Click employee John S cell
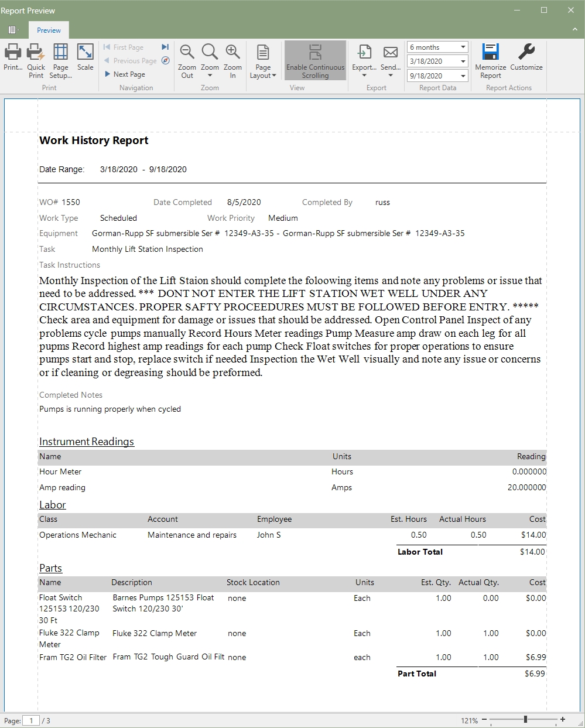The width and height of the screenshot is (585, 728). (269, 535)
